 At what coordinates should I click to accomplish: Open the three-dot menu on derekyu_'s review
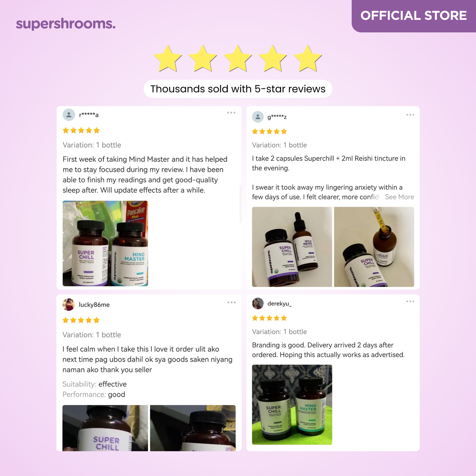coord(410,301)
